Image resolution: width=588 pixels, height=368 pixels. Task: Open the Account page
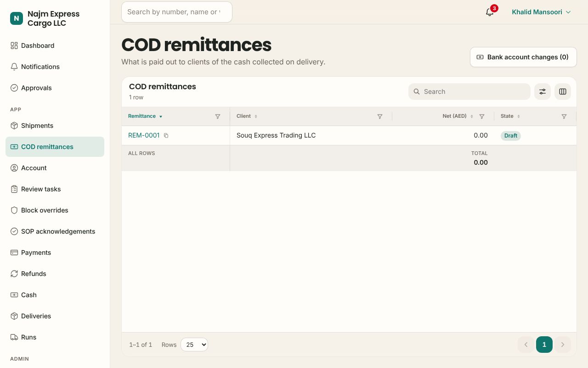[55, 168]
